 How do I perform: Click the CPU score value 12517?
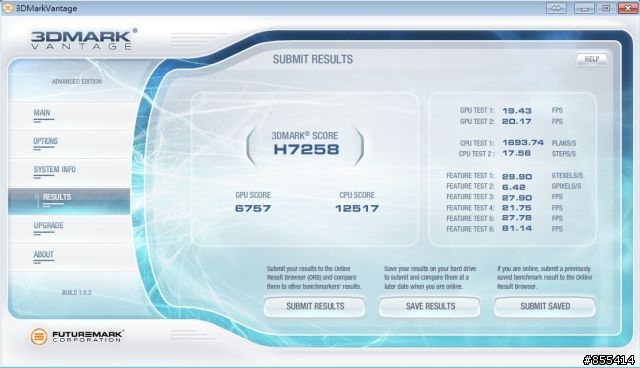357,208
